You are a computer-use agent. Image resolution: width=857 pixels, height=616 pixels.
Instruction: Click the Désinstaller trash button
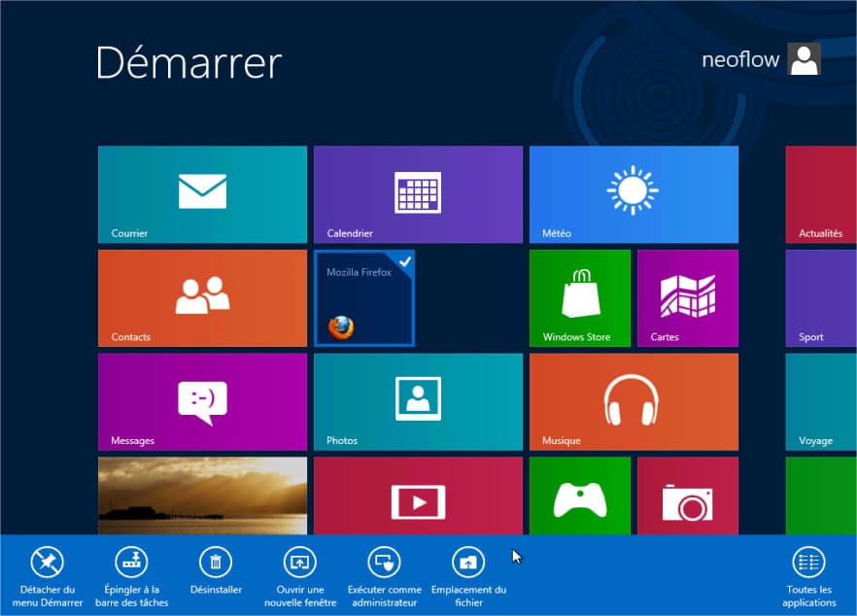(x=216, y=571)
